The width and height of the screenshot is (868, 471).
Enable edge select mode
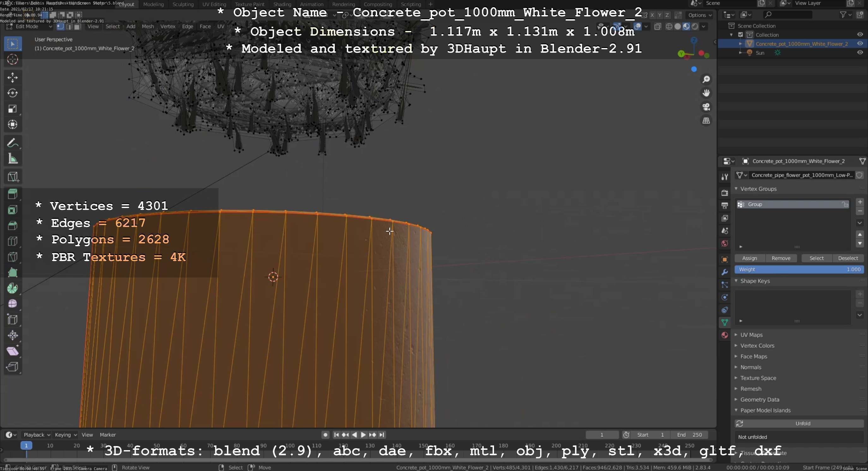[x=69, y=27]
